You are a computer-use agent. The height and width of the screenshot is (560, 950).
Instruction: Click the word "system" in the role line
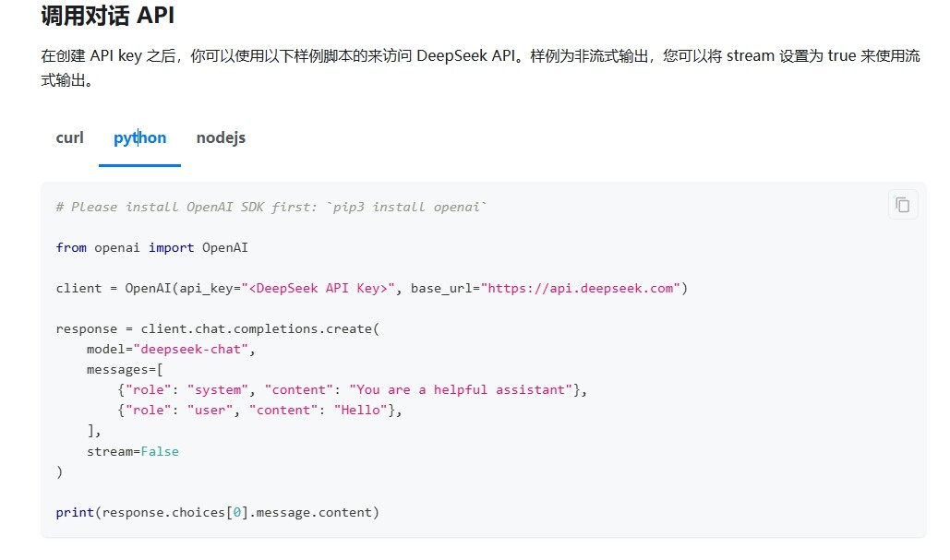coord(218,389)
